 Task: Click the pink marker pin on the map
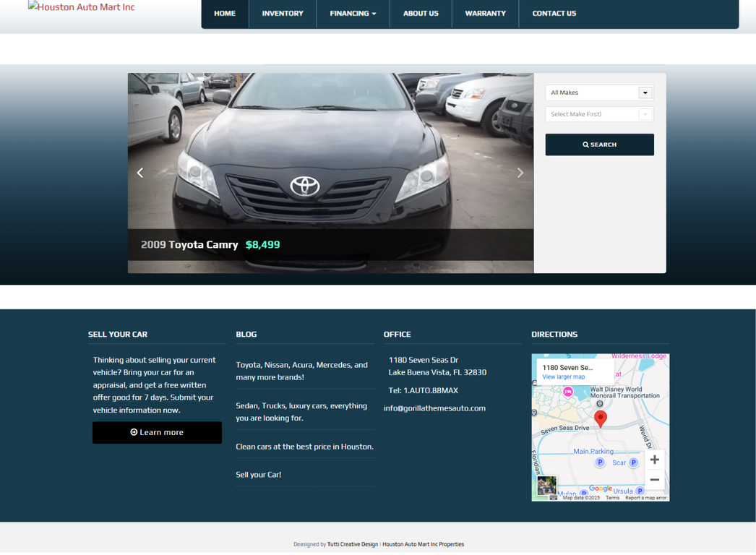[568, 392]
